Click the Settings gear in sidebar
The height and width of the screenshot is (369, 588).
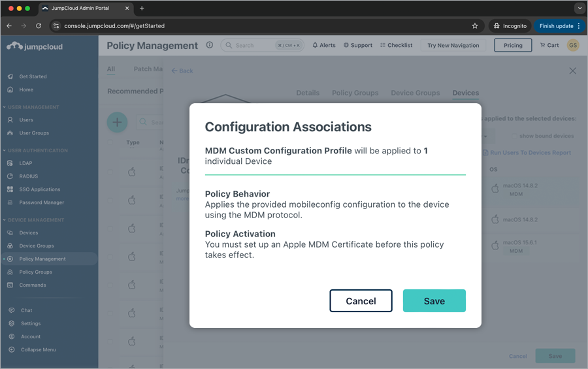(x=10, y=323)
